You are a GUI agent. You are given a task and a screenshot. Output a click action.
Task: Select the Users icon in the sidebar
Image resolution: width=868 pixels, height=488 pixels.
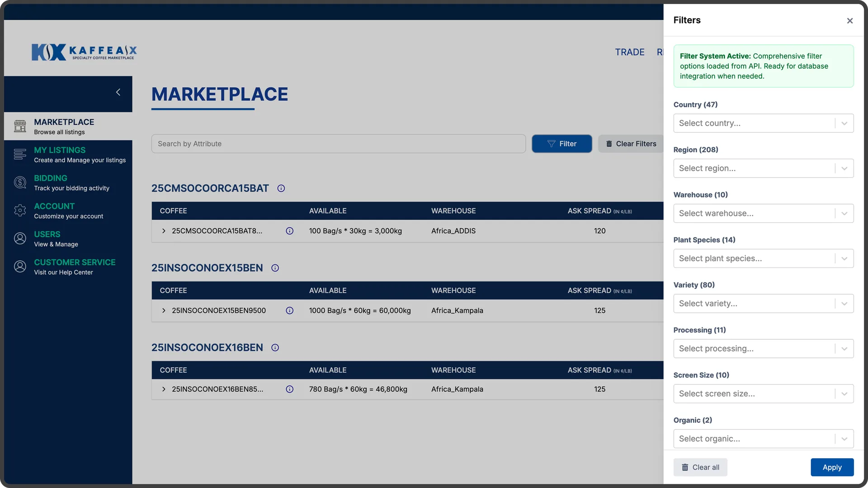click(20, 239)
